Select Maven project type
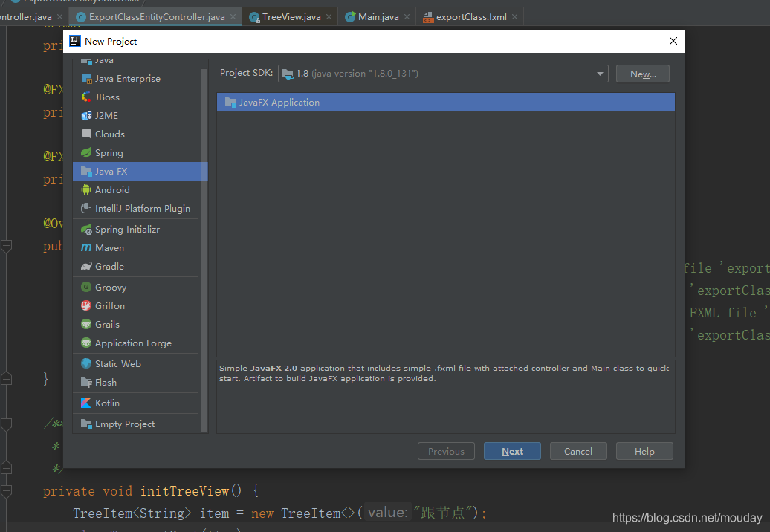 pyautogui.click(x=137, y=248)
